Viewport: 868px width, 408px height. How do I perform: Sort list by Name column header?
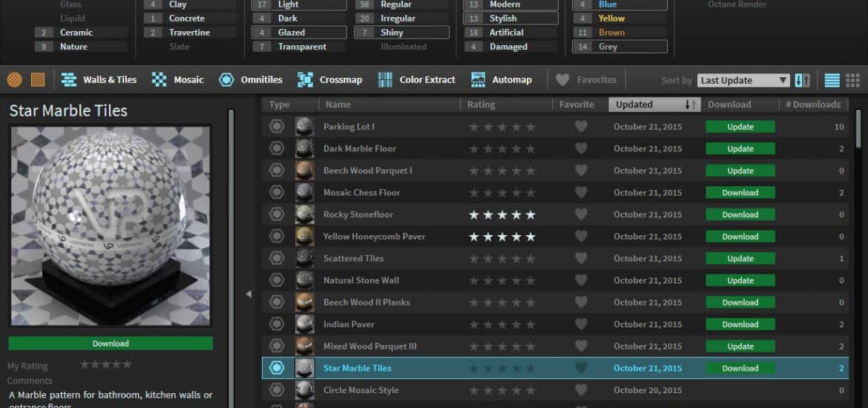pyautogui.click(x=338, y=105)
